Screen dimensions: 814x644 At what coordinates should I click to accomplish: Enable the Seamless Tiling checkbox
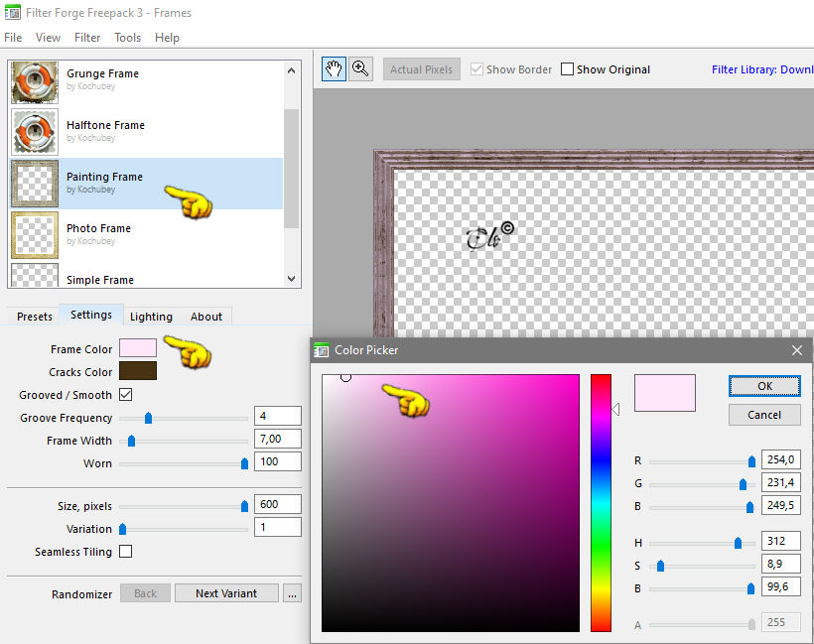click(126, 552)
